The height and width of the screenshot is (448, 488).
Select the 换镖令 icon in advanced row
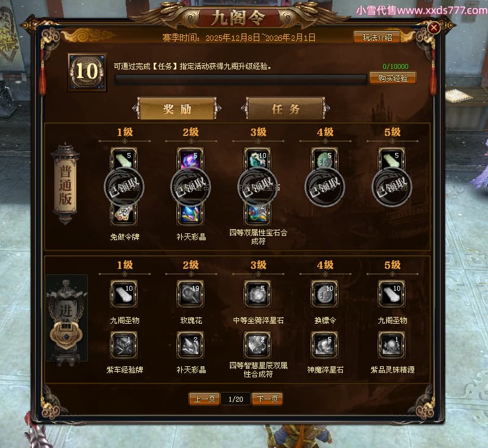pyautogui.click(x=325, y=294)
